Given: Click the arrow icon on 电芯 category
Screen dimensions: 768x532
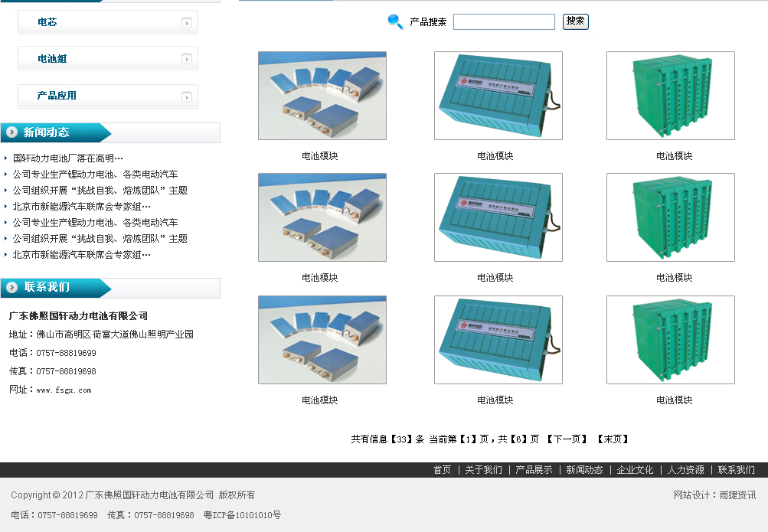Looking at the screenshot, I should (187, 23).
